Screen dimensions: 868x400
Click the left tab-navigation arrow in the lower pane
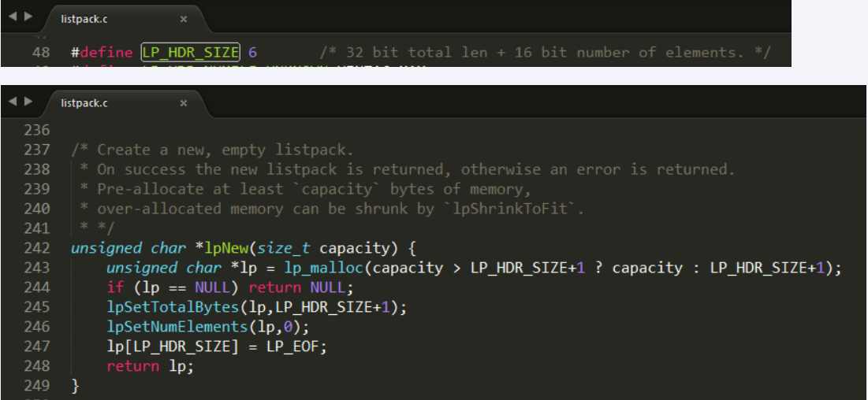(12, 102)
